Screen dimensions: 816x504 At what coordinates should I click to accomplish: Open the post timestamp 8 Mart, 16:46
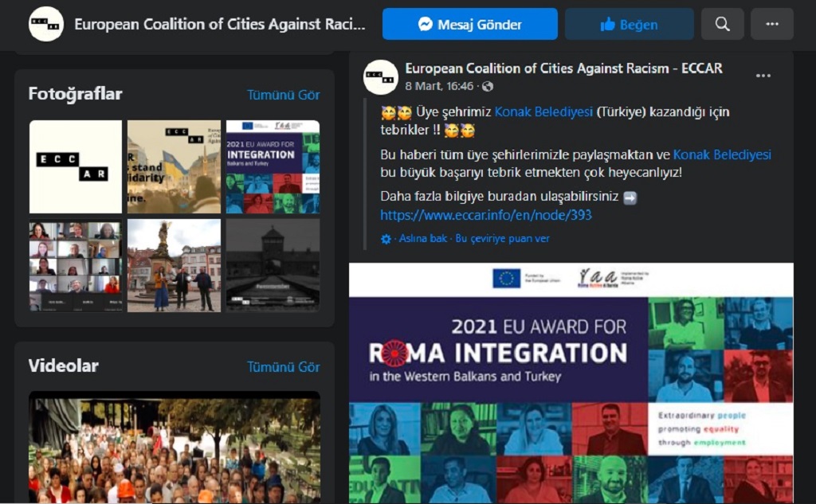pyautogui.click(x=439, y=86)
